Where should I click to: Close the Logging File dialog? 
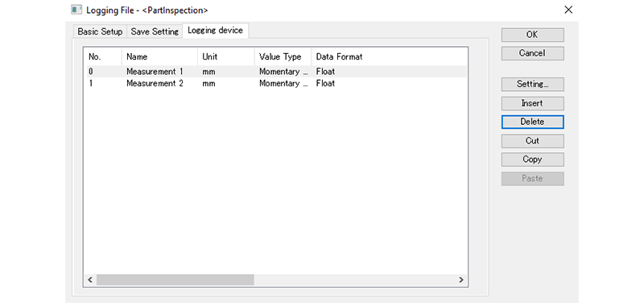click(x=568, y=10)
